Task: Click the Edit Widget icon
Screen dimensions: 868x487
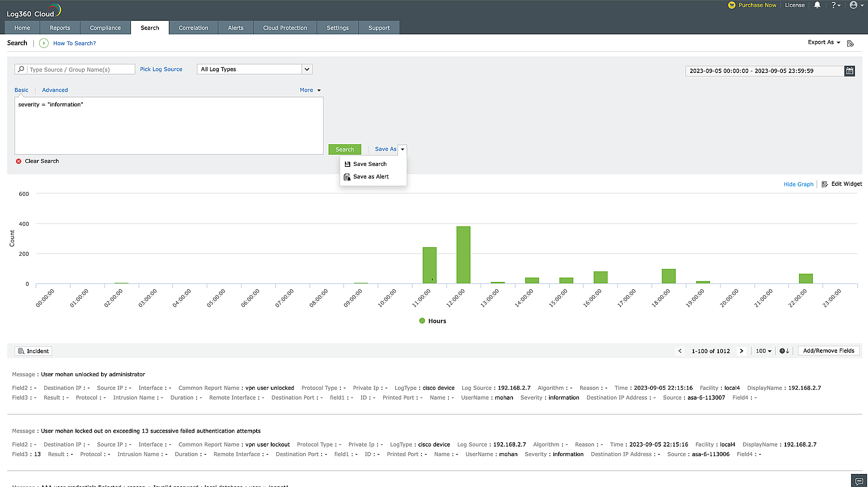Action: click(825, 184)
